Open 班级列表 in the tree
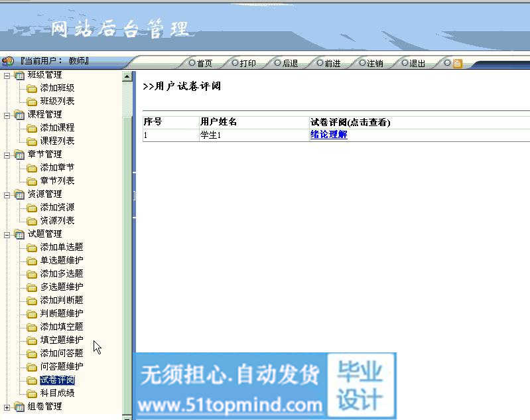530x420 pixels. click(57, 101)
